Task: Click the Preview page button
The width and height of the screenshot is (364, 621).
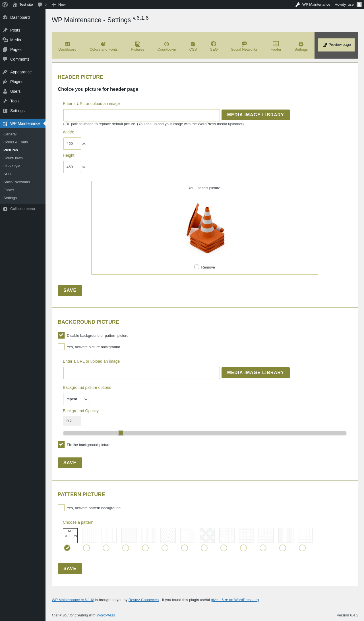Action: point(336,45)
